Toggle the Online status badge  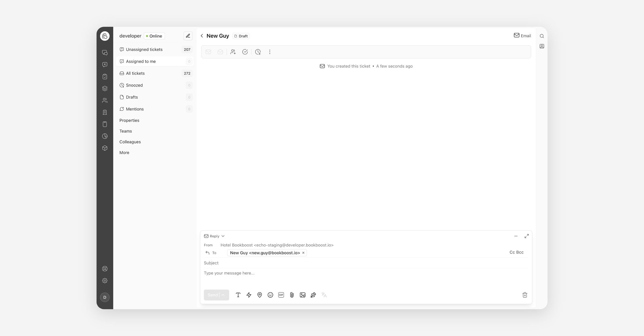pos(154,36)
